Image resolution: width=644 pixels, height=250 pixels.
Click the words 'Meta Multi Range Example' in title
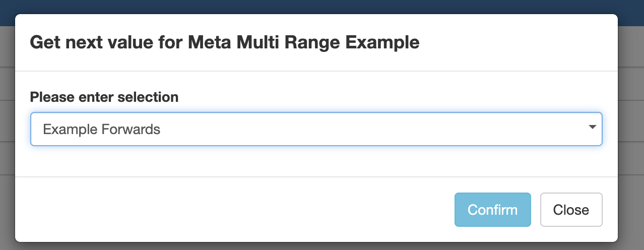coord(303,42)
